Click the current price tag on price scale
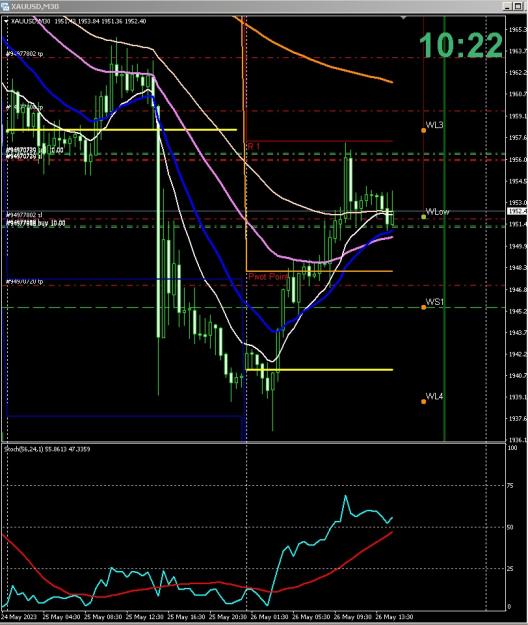 (x=517, y=211)
